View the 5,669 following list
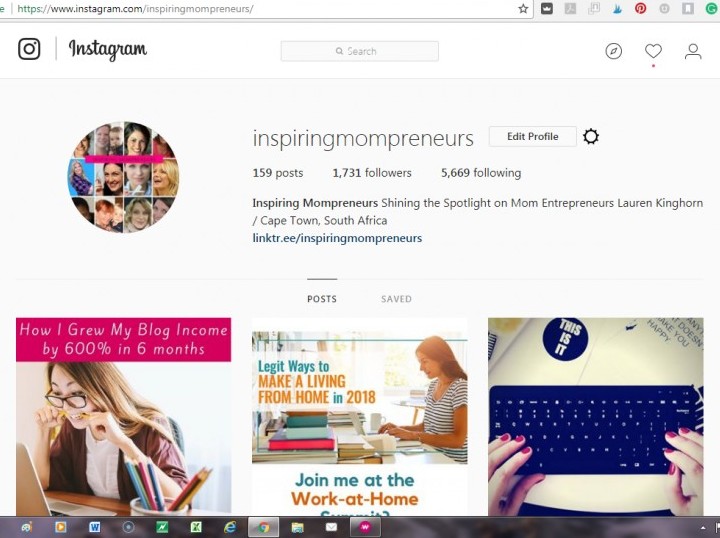 481,173
